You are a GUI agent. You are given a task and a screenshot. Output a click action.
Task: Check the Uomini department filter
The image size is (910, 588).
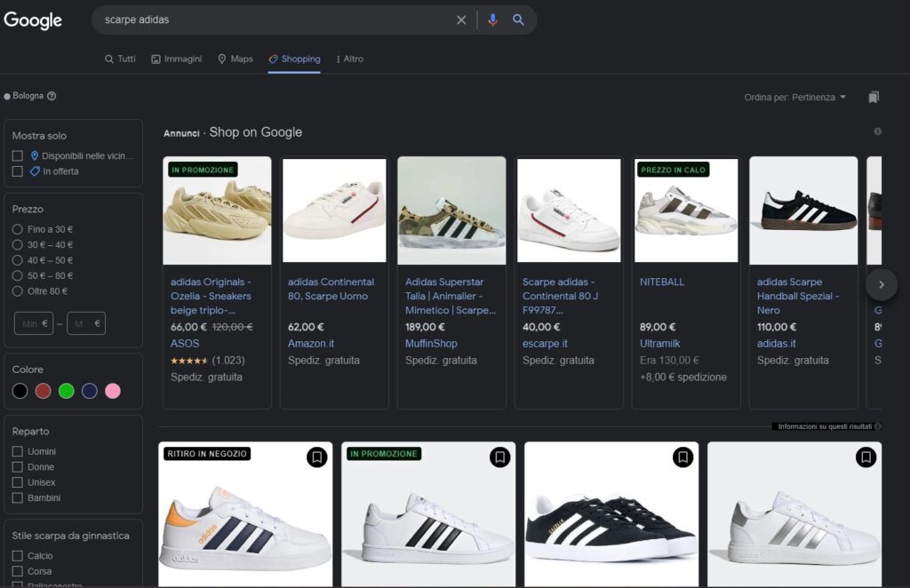point(18,451)
